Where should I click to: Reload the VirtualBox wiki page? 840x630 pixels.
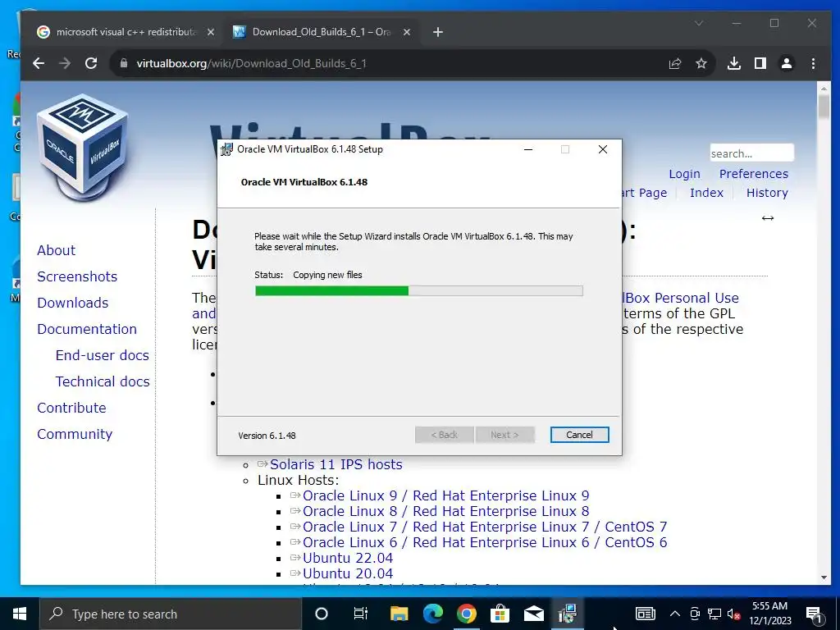[91, 63]
